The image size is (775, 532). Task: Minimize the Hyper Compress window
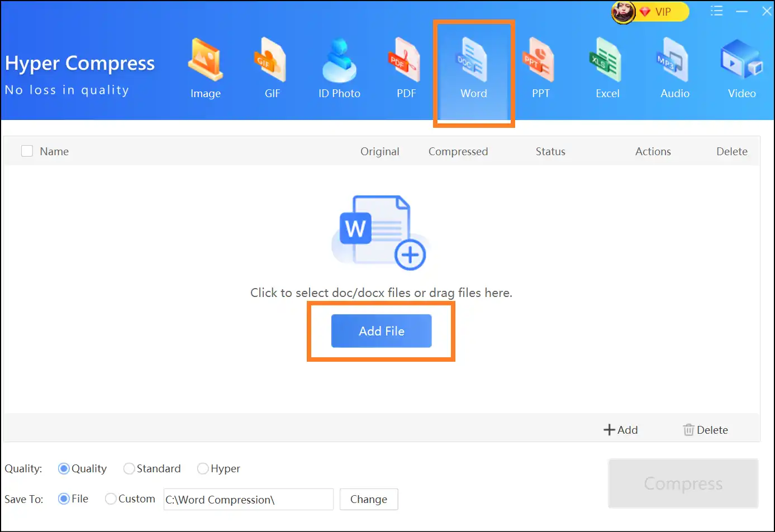[x=741, y=11]
